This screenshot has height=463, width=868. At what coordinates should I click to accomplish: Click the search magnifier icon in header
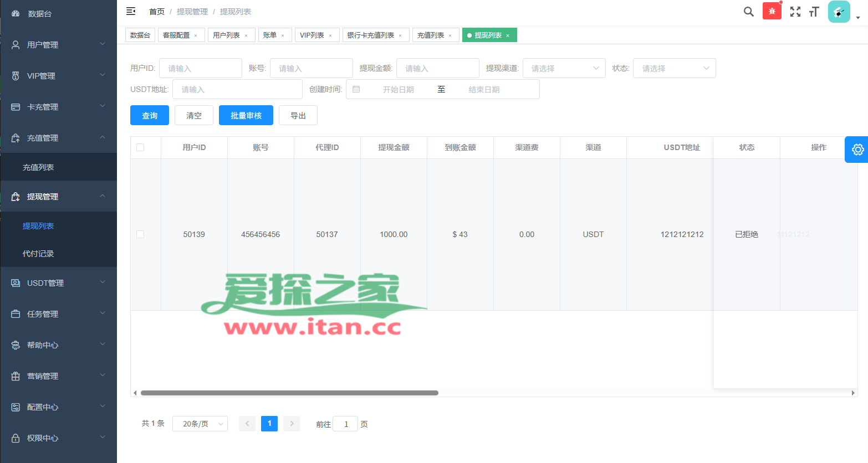click(748, 12)
